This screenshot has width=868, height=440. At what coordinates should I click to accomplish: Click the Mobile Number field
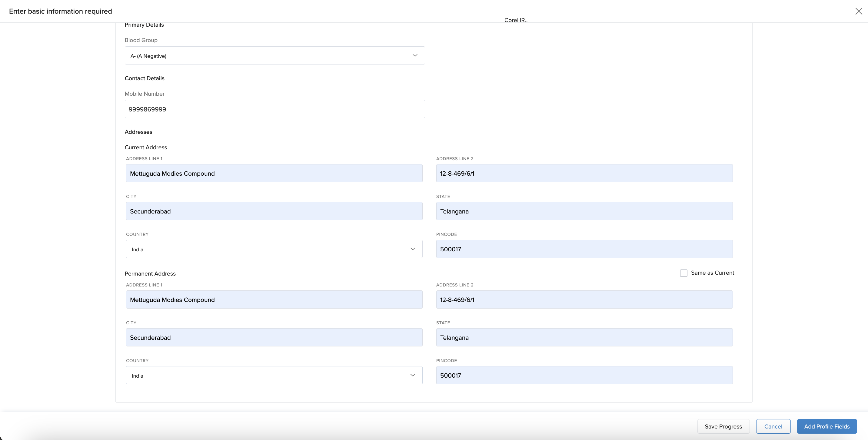pos(274,109)
